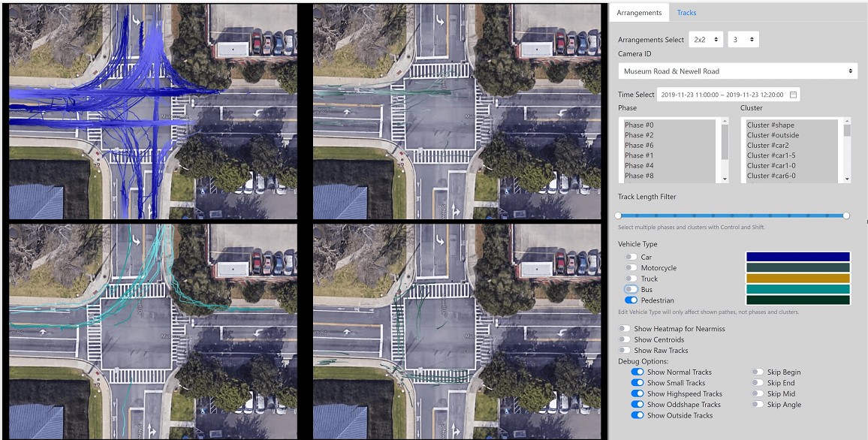The height and width of the screenshot is (440, 868).
Task: Open the arrangement number dropdown showing 3
Action: (743, 40)
